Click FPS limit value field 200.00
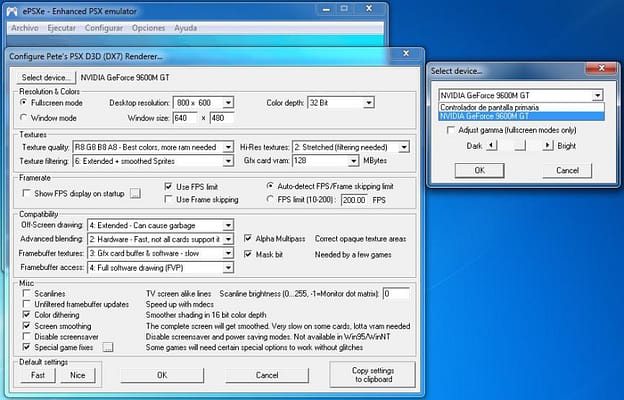 click(354, 200)
